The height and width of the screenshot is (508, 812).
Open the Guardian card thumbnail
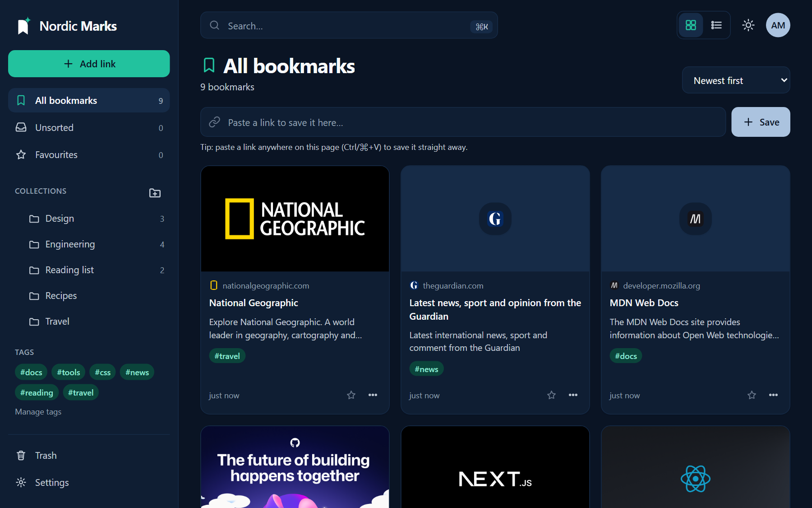[495, 219]
